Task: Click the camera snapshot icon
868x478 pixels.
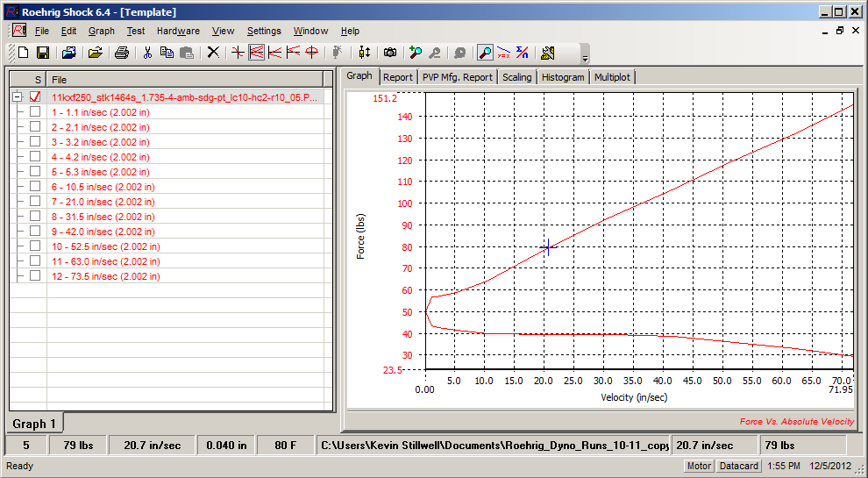Action: 389,53
